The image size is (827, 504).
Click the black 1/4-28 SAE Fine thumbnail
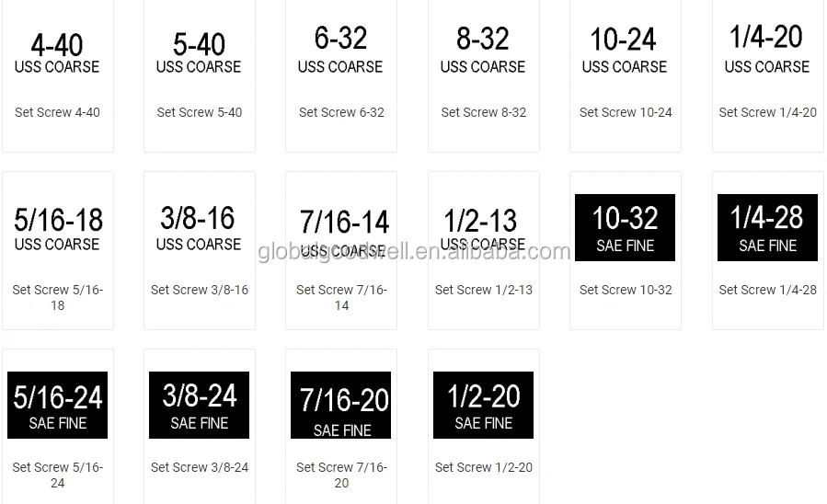click(x=767, y=227)
